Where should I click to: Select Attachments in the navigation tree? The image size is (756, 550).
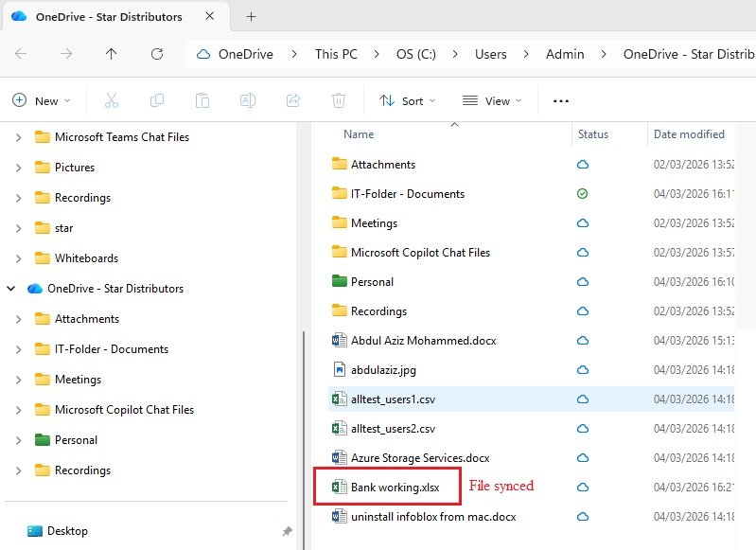point(87,319)
